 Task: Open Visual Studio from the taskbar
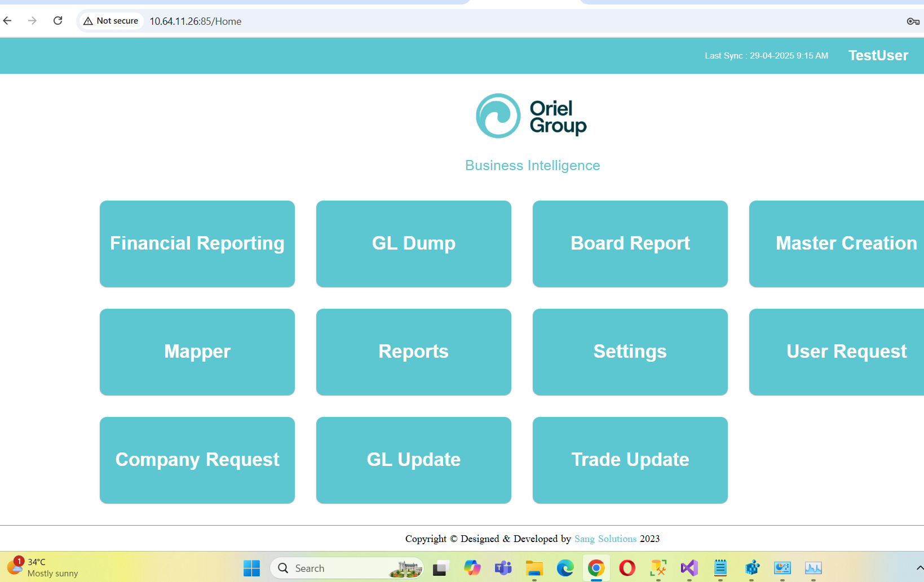689,568
